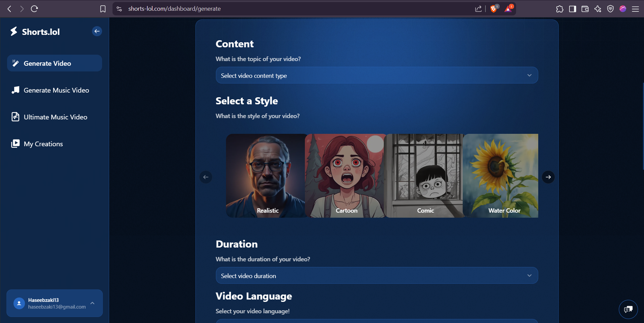
Task: Open the Select video content type dropdown
Action: 377,75
